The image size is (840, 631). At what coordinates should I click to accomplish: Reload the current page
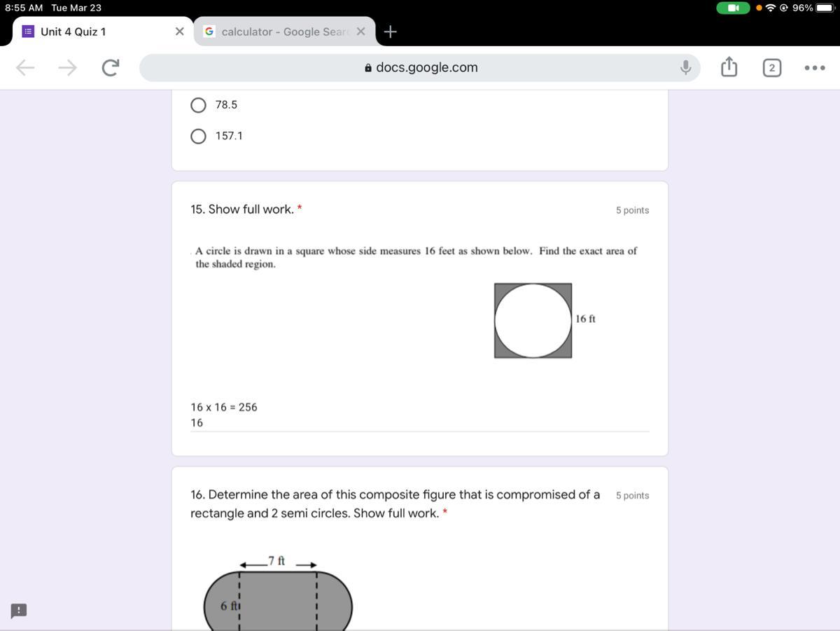tap(110, 67)
